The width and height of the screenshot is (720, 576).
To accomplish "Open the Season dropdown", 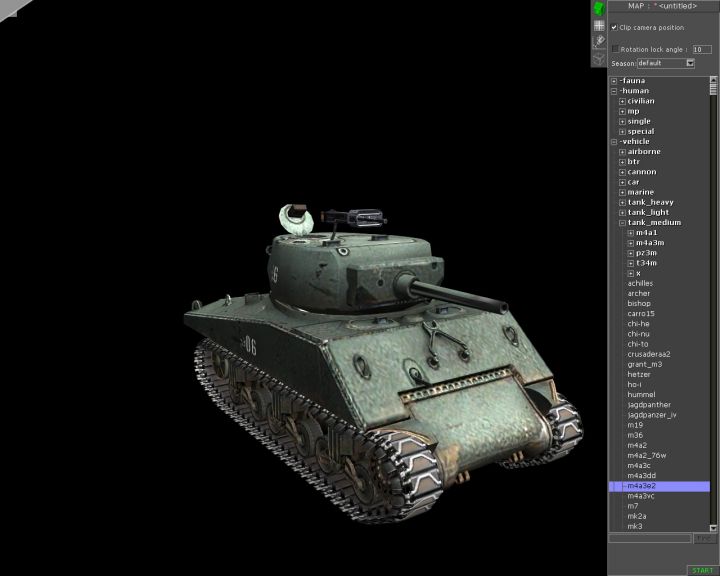I will pos(690,63).
